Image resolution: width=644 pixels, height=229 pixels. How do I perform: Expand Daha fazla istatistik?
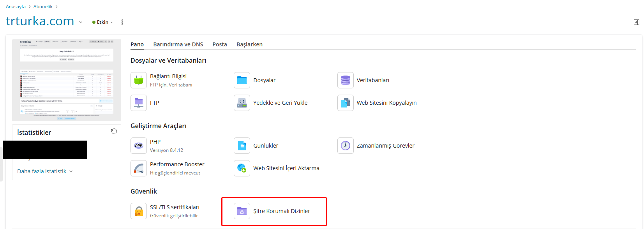45,171
